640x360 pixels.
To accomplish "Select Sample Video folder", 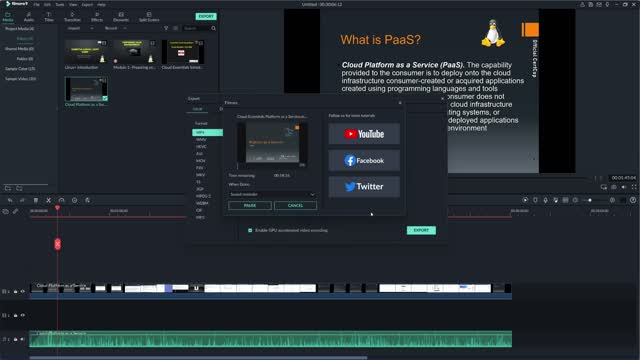I will pos(20,78).
